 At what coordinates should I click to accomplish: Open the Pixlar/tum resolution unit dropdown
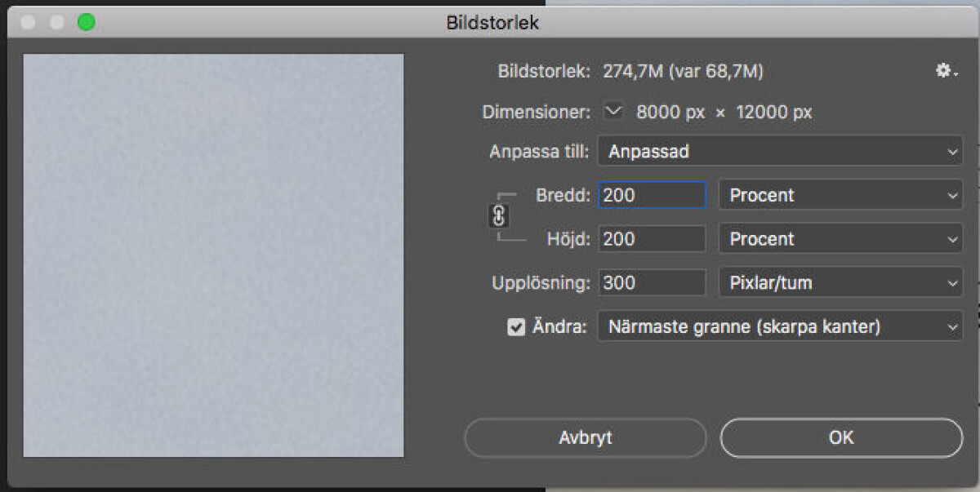pos(840,283)
